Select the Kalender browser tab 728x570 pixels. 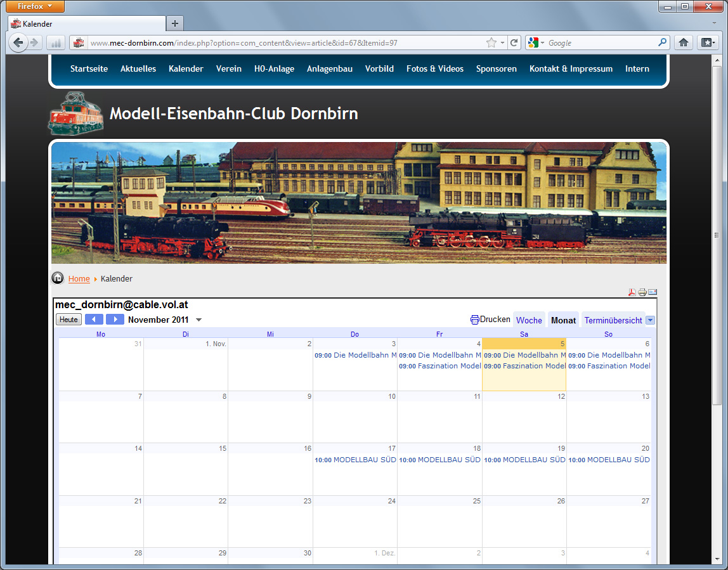click(87, 23)
